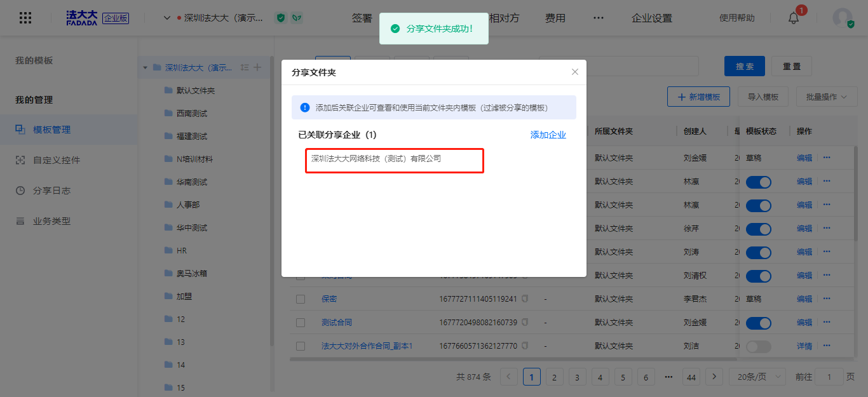868x397 pixels.
Task: Close the 分享文件夹 dialog
Action: pyautogui.click(x=575, y=72)
